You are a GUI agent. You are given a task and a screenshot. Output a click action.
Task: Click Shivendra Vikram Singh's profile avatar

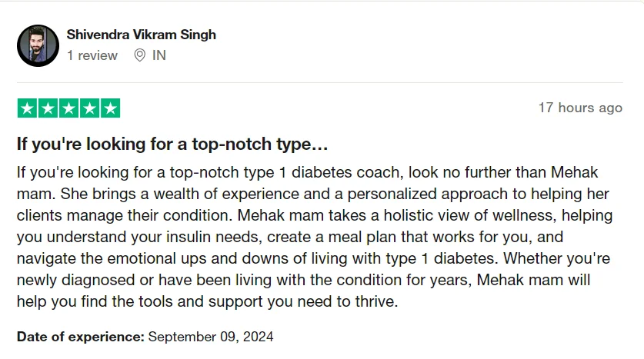coord(38,45)
